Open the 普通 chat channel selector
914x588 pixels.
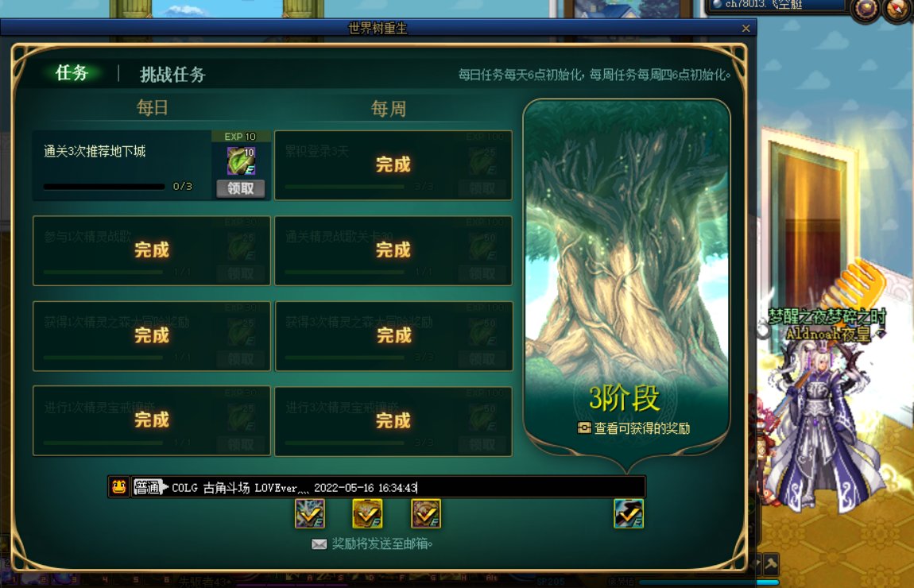click(x=150, y=487)
